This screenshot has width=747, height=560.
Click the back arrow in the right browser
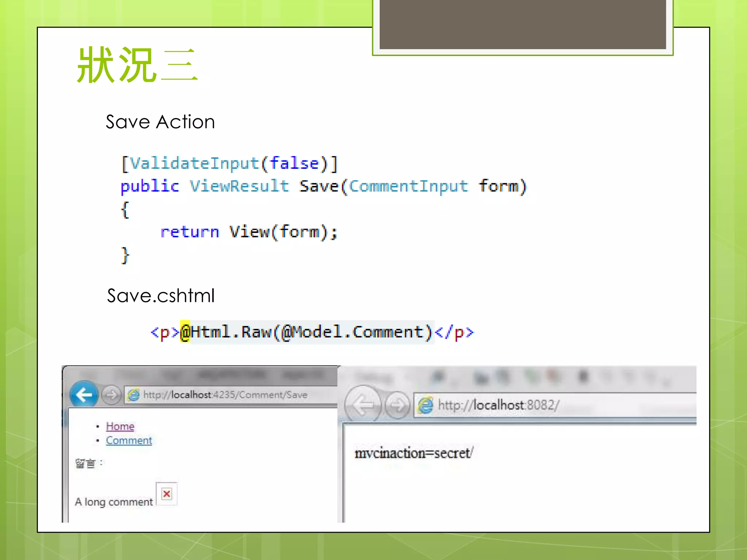[x=363, y=404]
